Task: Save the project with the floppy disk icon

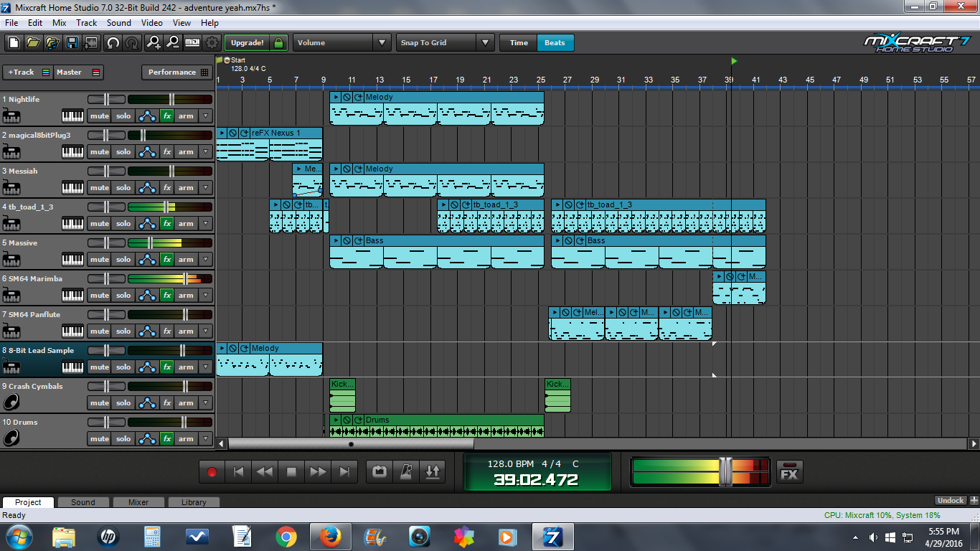Action: (72, 43)
